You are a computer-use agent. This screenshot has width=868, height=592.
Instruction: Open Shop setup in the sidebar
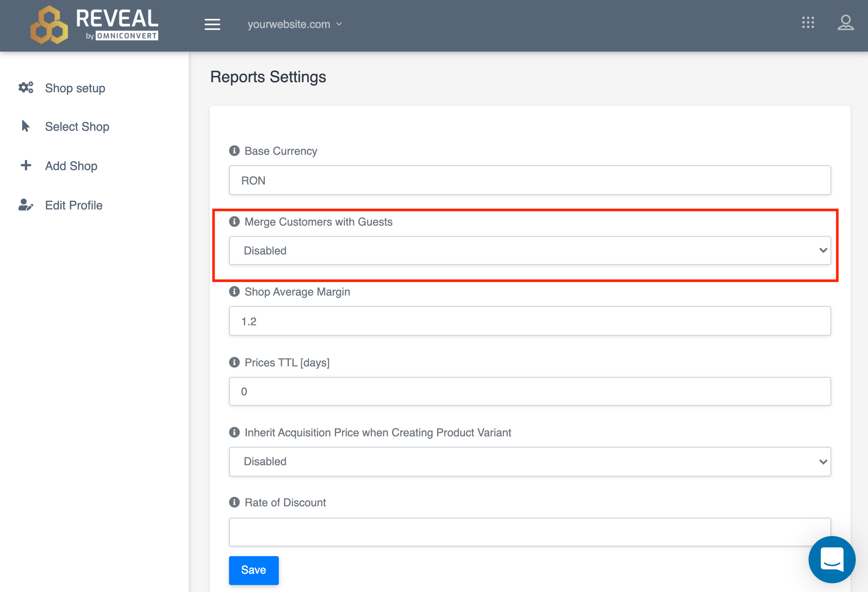(75, 88)
